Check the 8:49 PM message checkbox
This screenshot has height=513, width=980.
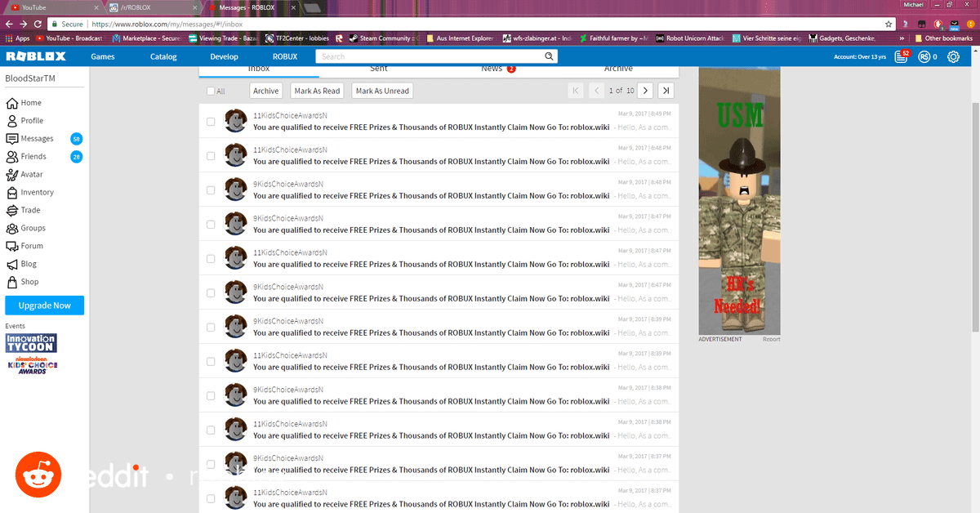tap(211, 121)
